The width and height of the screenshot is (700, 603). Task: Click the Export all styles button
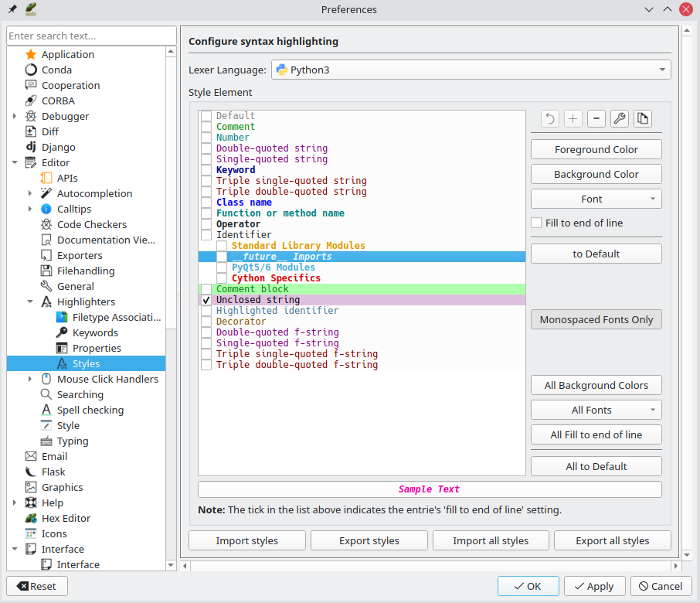[x=612, y=540]
